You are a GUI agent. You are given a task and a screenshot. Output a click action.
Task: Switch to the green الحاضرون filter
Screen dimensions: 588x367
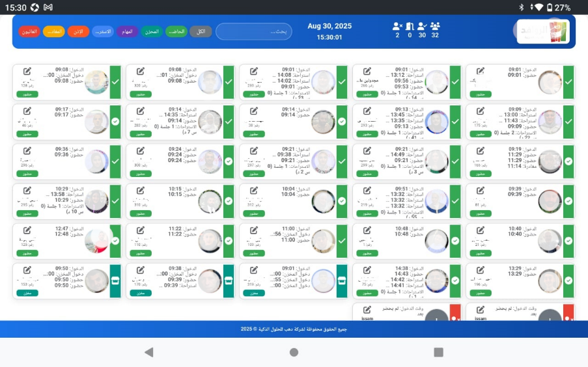click(x=176, y=31)
